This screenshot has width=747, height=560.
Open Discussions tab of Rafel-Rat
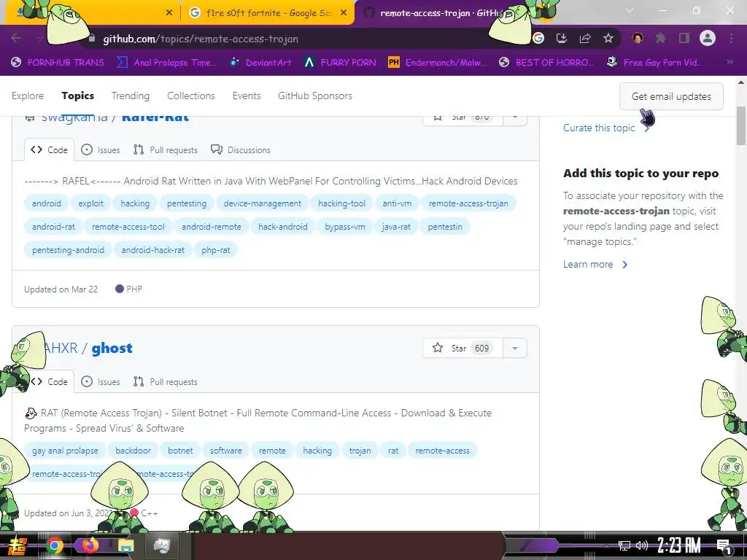[x=241, y=150]
